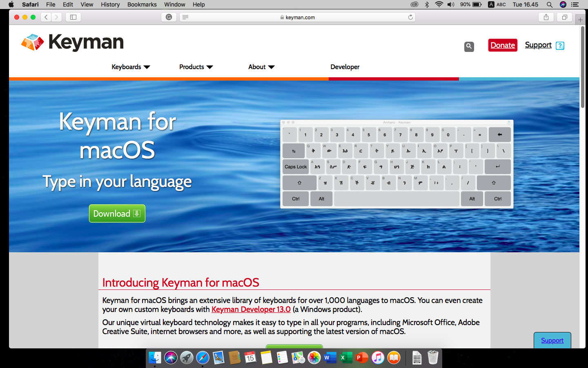The height and width of the screenshot is (368, 588).
Task: Click the battery 90% status indicator
Action: [471, 4]
